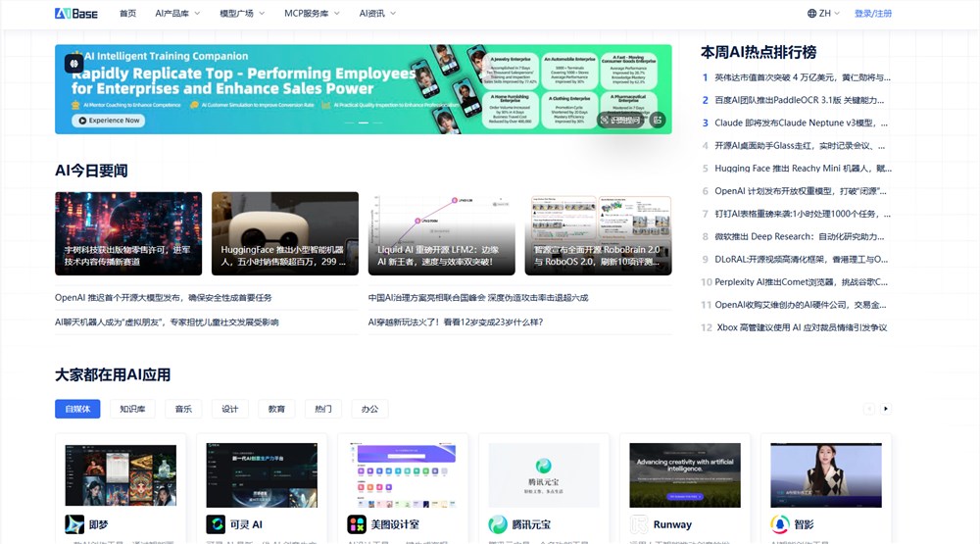Screen dimensions: 980x544
Task: Open the 即梦 app preview thumbnail
Action: [x=121, y=475]
